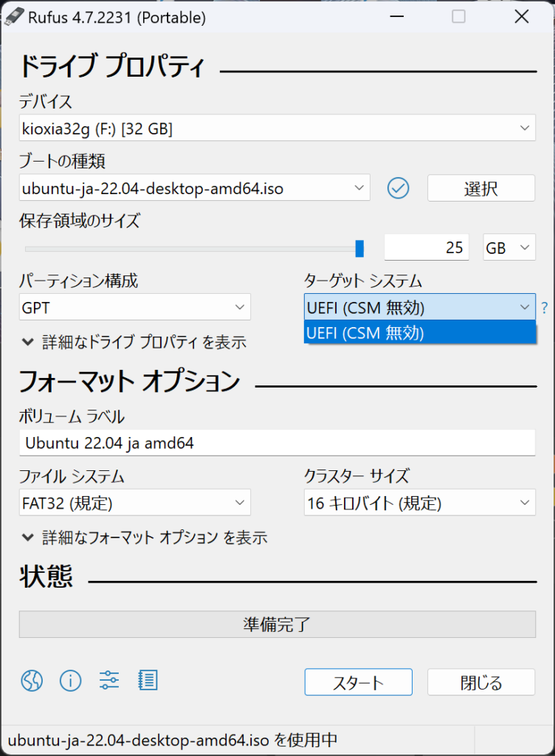Click the checksum checkmark circle icon
Viewport: 555px width, 756px height.
[x=398, y=188]
